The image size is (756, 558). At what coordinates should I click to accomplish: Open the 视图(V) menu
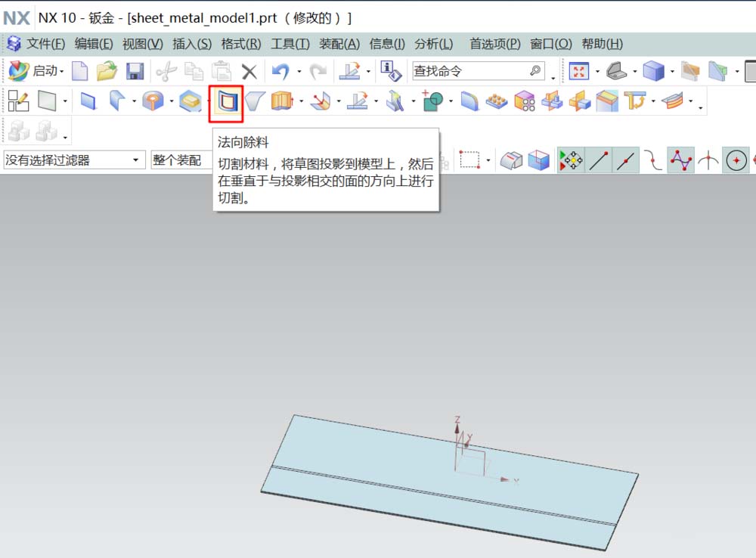(x=143, y=44)
